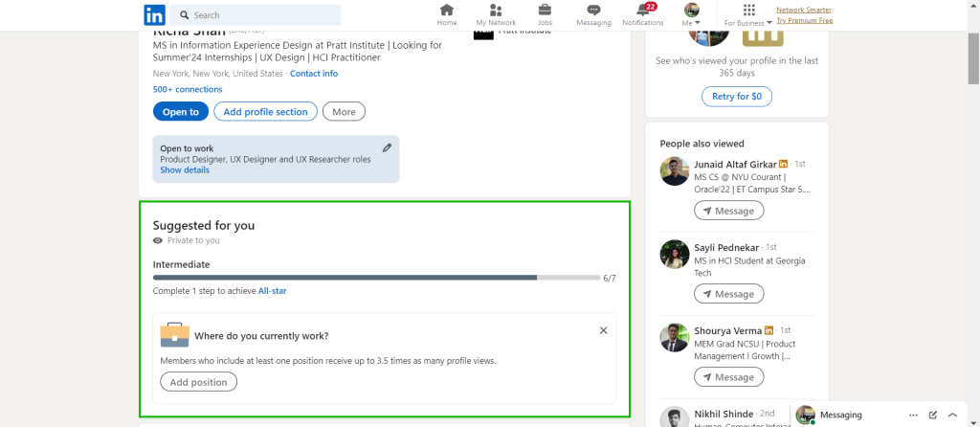The image size is (980, 427).
Task: Open the Contact info link
Action: click(x=314, y=74)
